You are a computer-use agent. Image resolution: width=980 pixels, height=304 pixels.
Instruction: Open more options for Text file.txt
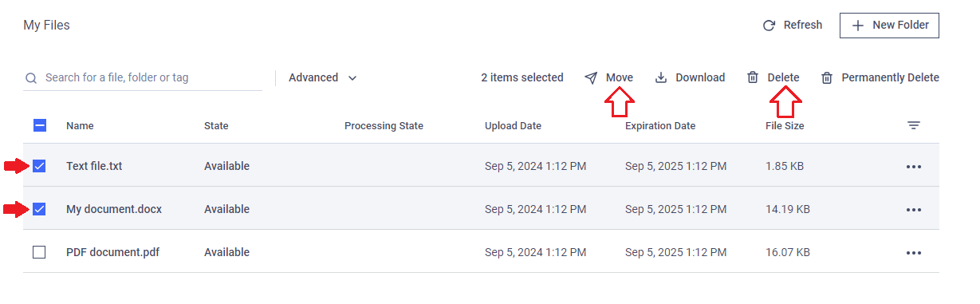(x=914, y=167)
